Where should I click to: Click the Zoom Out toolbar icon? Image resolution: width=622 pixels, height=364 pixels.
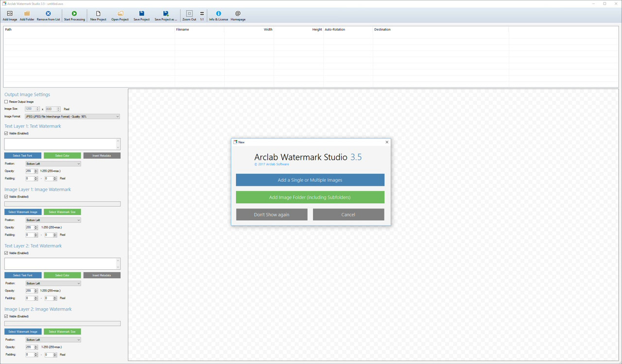(x=190, y=16)
